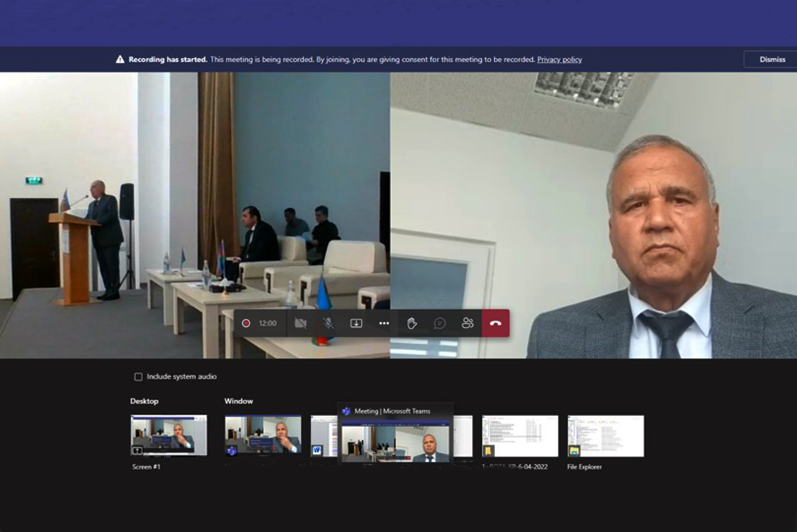Screen dimensions: 797x532
Task: Dismiss the recording notification banner
Action: tap(772, 59)
